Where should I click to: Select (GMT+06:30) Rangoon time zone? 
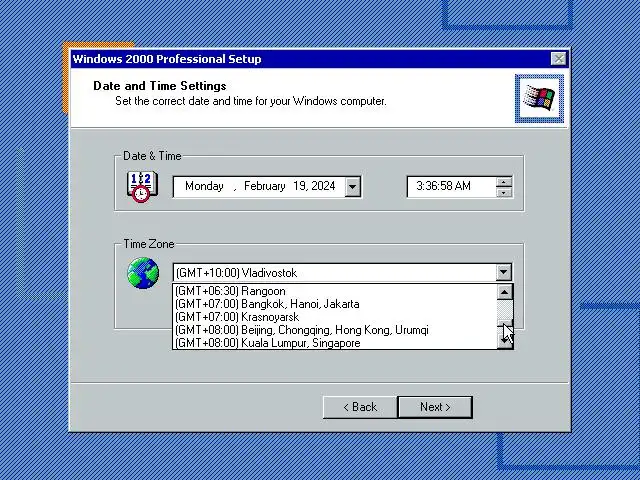(335, 291)
